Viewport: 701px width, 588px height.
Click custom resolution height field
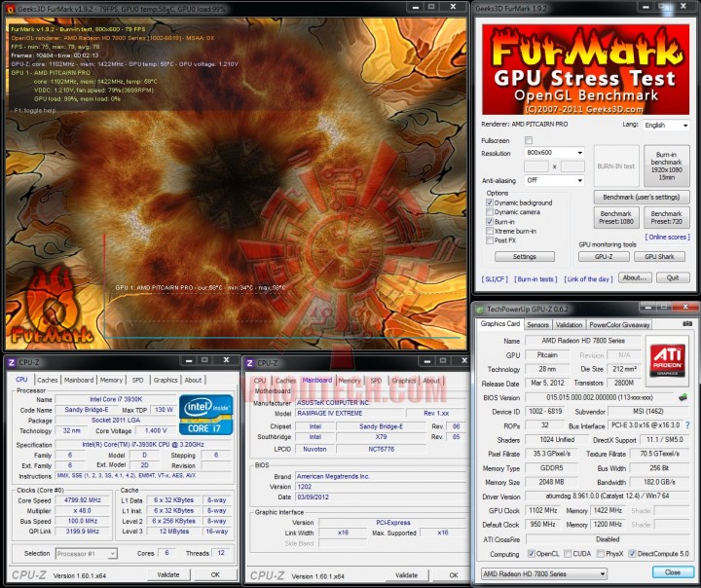click(572, 166)
